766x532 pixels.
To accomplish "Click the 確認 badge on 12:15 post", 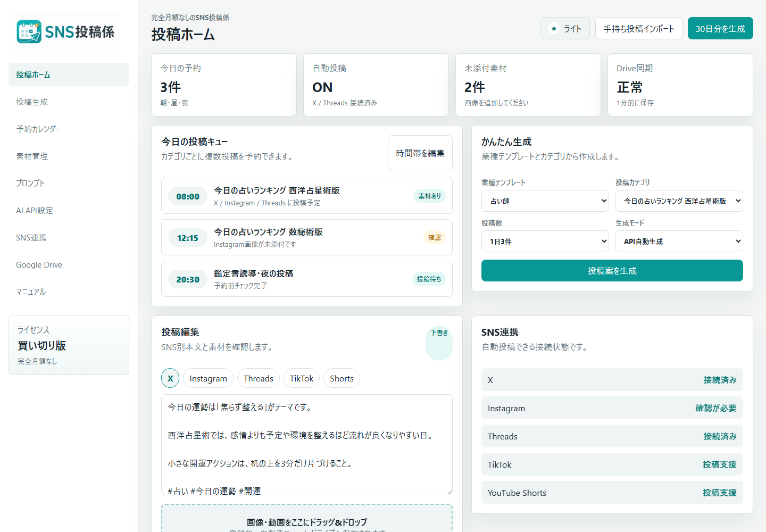I will pos(435,237).
